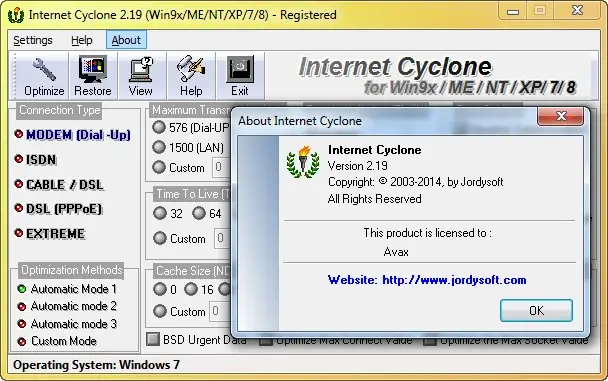The width and height of the screenshot is (608, 381).
Task: Select Custom Mode optimization method
Action: point(57,341)
